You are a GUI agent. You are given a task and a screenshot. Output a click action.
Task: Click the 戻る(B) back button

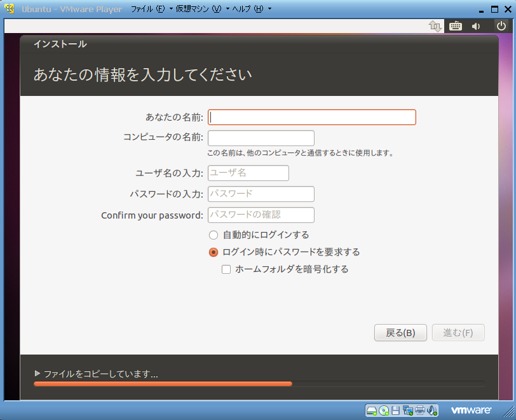pyautogui.click(x=400, y=333)
